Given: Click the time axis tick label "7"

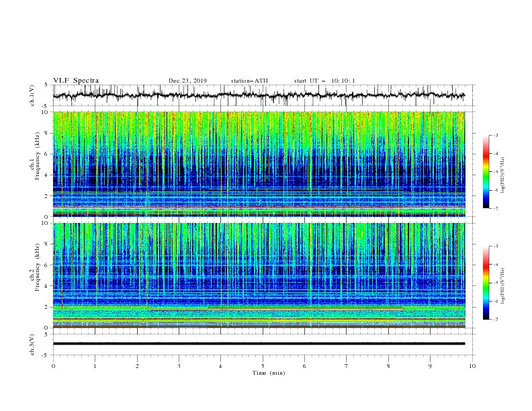Looking at the screenshot, I should point(347,366).
